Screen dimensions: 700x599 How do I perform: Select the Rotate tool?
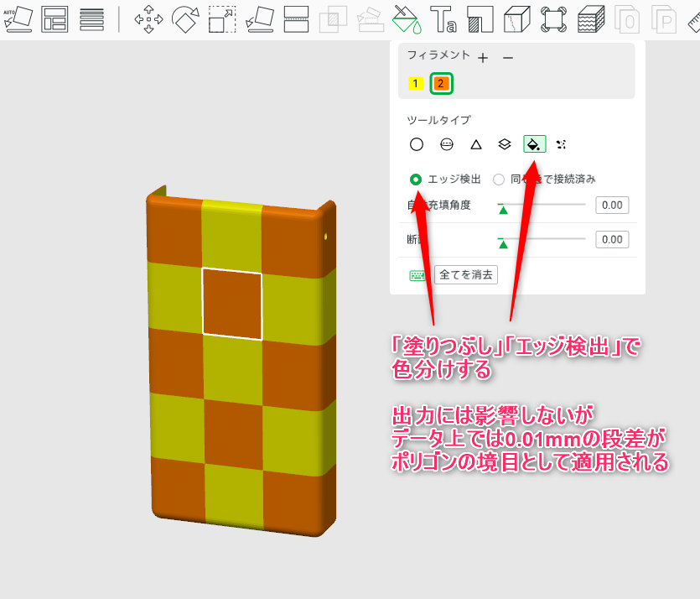[185, 19]
